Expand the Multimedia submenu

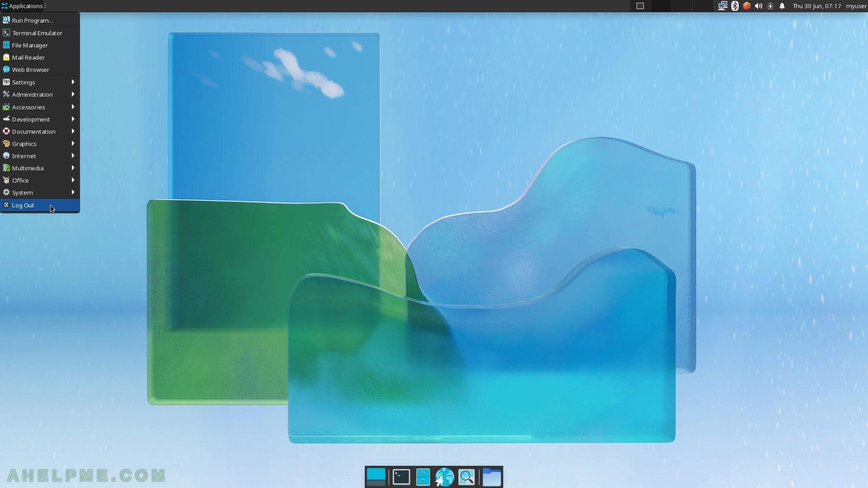click(x=40, y=168)
